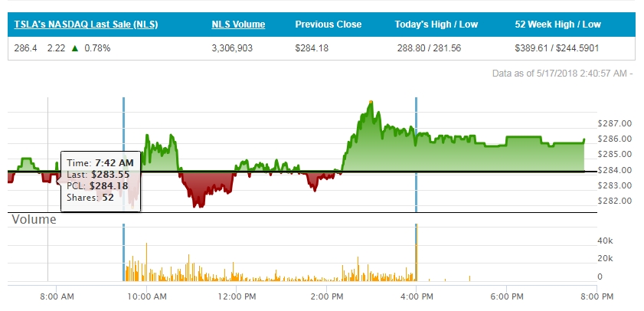Image resolution: width=644 pixels, height=311 pixels.
Task: Click the 52 Week High / Low header
Action: tap(557, 25)
